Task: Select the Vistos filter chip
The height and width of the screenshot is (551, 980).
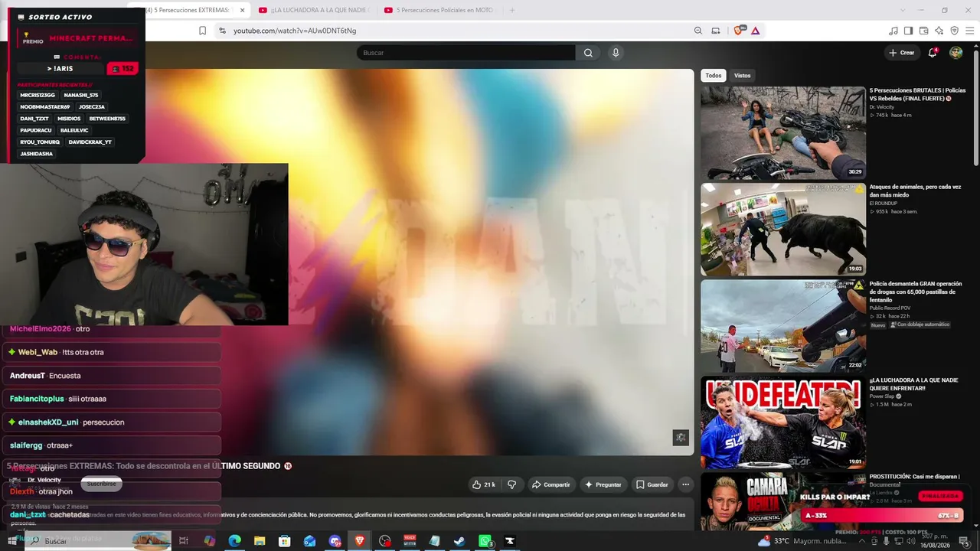Action: 743,75
